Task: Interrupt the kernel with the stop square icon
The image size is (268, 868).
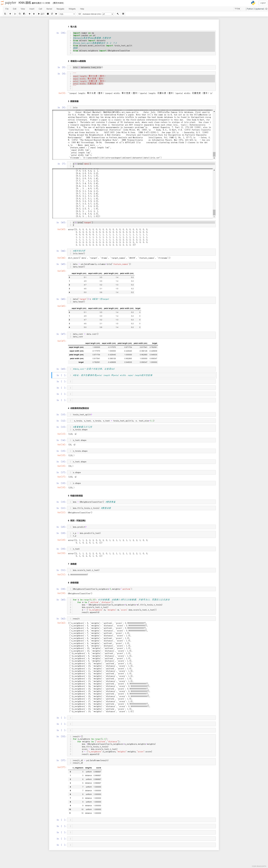Action: pyautogui.click(x=48, y=14)
